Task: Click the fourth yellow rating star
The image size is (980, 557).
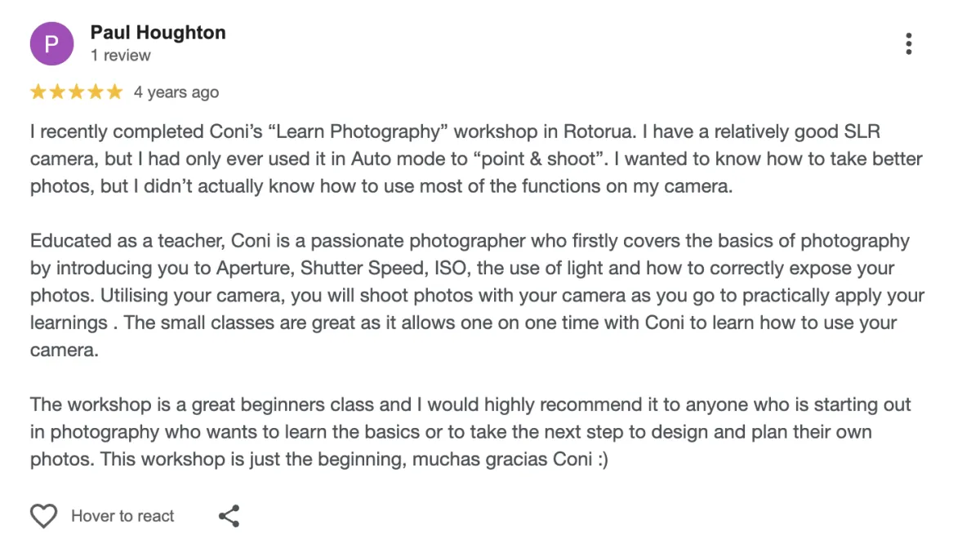Action: [x=96, y=92]
